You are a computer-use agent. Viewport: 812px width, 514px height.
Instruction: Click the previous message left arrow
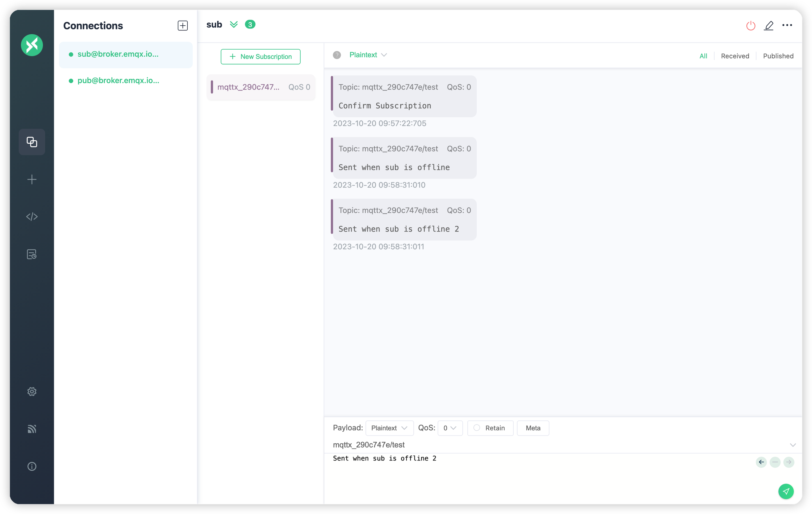[761, 462]
